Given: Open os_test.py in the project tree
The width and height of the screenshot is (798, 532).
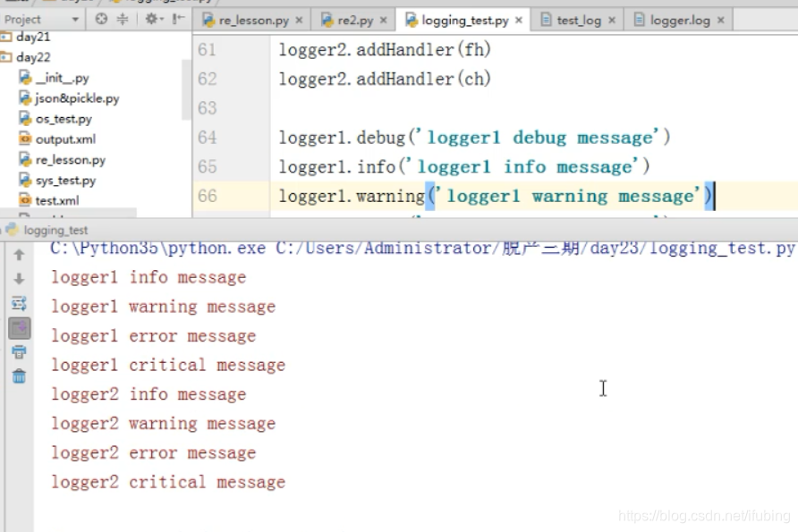Looking at the screenshot, I should (x=64, y=119).
